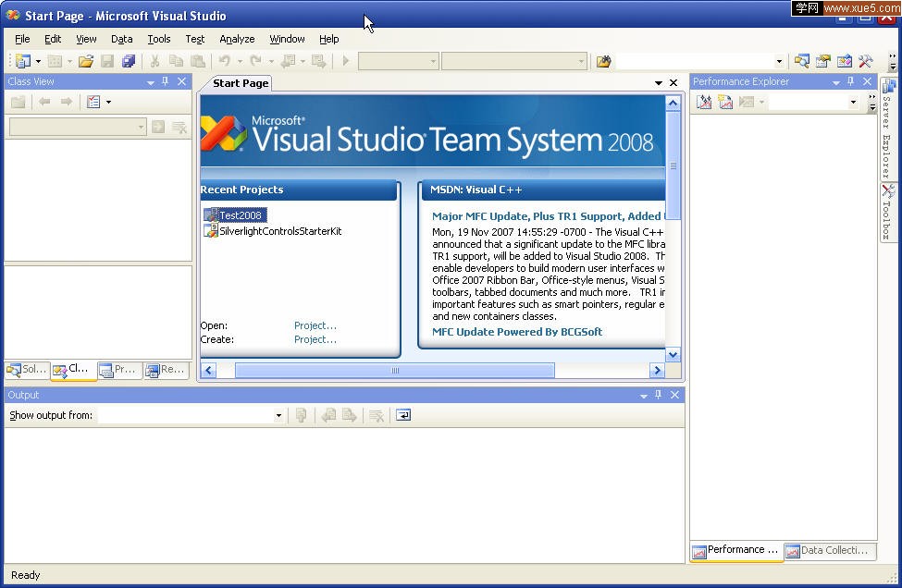The height and width of the screenshot is (588, 902).
Task: Open the Object Browser toolbar icon
Action: (845, 61)
